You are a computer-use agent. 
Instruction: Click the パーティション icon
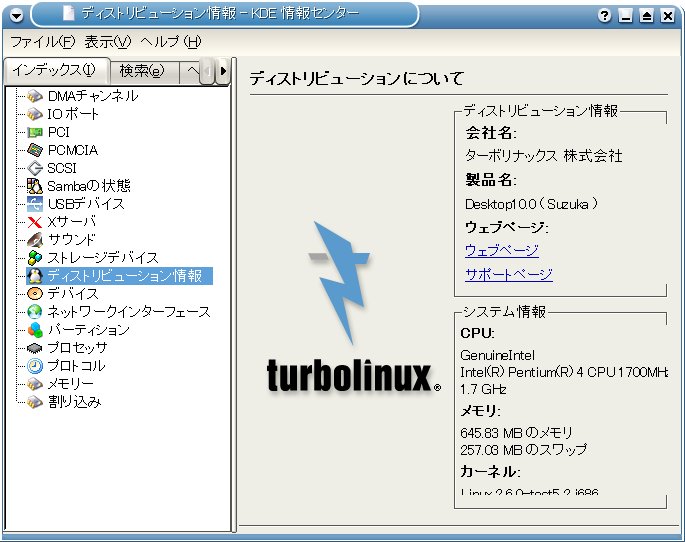(35, 329)
